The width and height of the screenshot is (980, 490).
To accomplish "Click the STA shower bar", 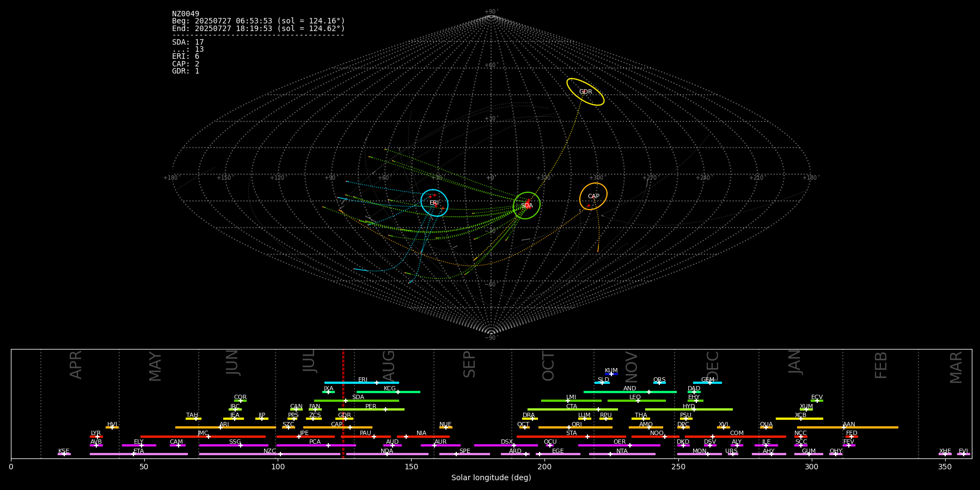I will 571,437.
